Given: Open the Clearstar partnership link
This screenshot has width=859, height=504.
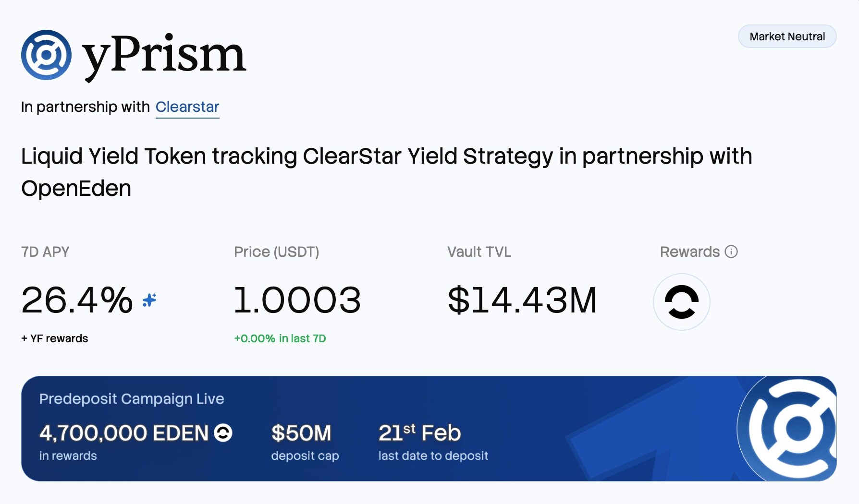Looking at the screenshot, I should click(x=187, y=107).
